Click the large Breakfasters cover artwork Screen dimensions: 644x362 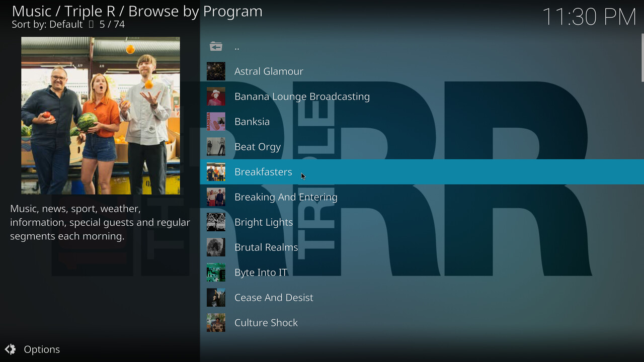[101, 116]
